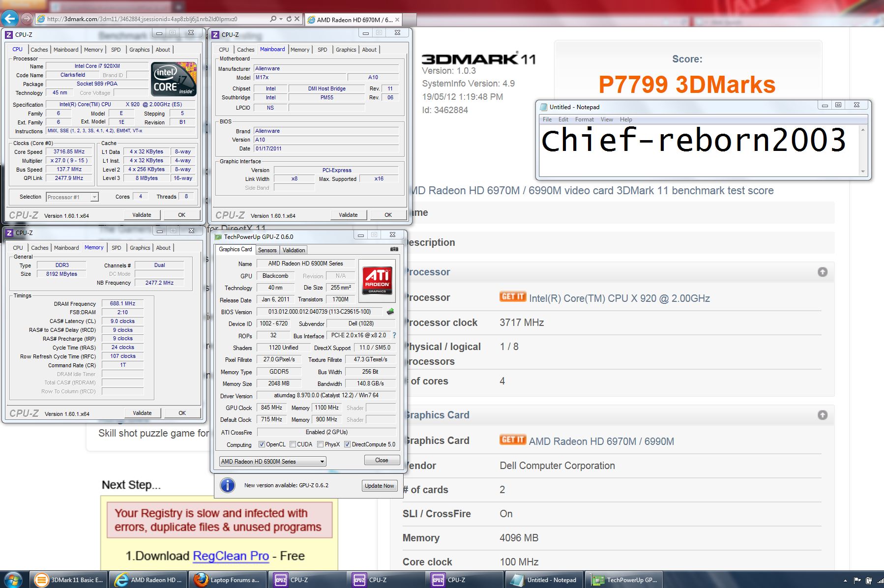884x588 pixels.
Task: Switch to Sensors tab in GPU-Z
Action: (x=267, y=250)
